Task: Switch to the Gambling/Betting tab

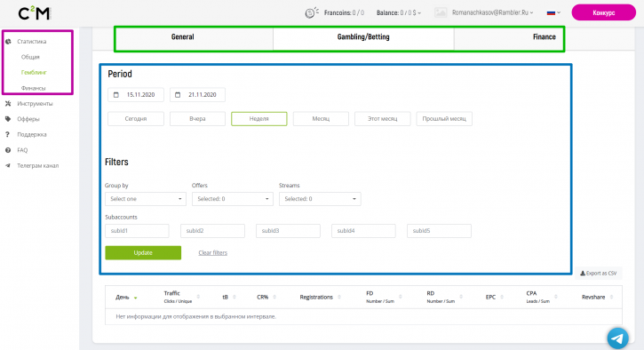Action: click(x=363, y=37)
